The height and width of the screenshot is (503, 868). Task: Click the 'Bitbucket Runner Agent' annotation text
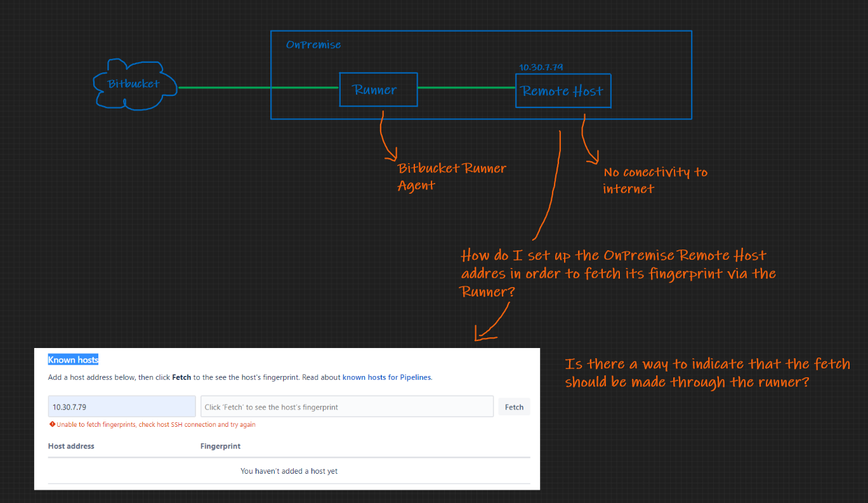[x=451, y=176]
